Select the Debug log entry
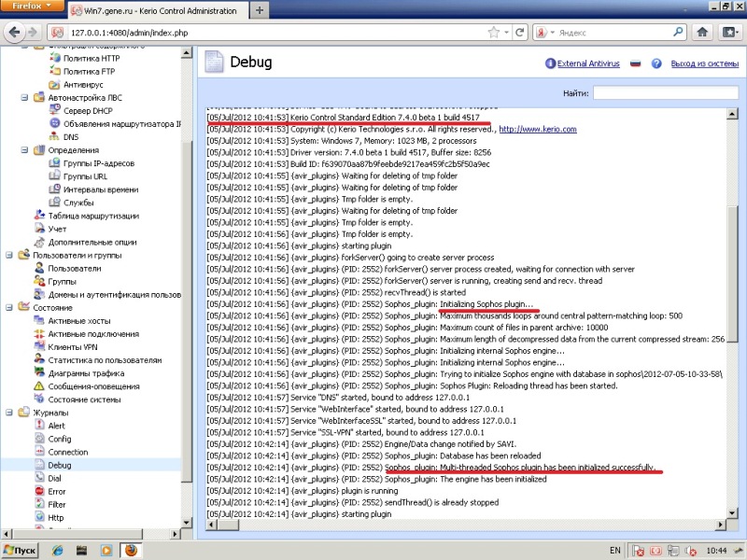Screen dimensions: 747x560 (x=60, y=465)
